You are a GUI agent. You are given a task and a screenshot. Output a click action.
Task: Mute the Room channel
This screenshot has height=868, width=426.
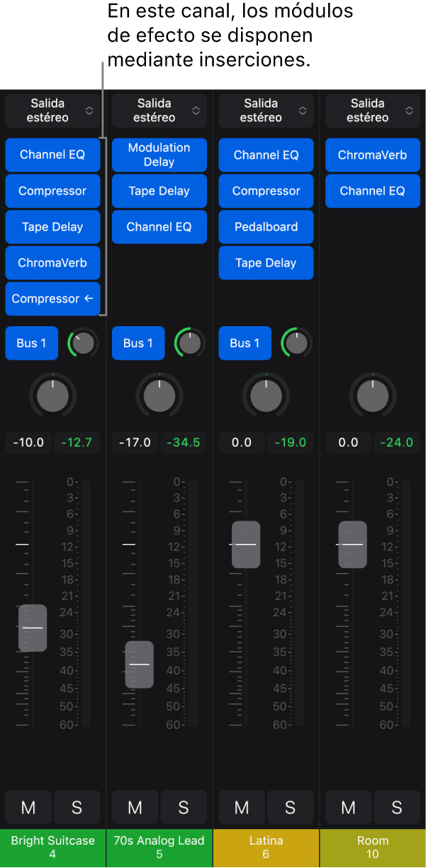[x=348, y=807]
